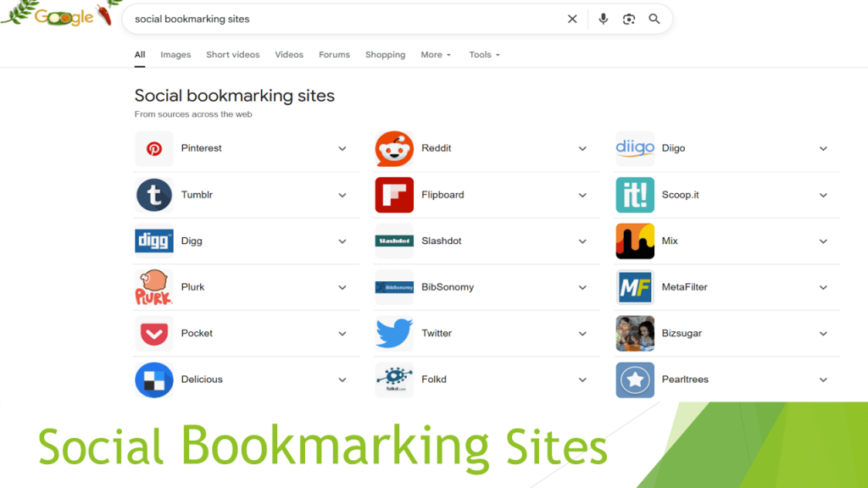868x488 pixels.
Task: Expand the Scoop.it entry chevron
Action: click(823, 196)
